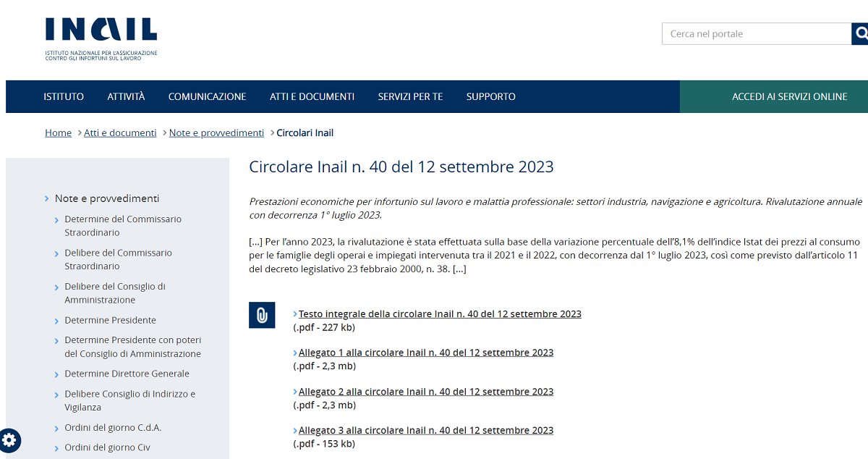Open 'Atti e documenti' breadcrumb link

[x=120, y=132]
